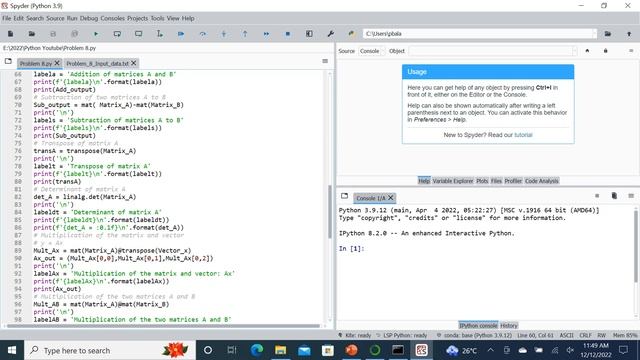The width and height of the screenshot is (640, 360).
Task: Switch to the Profiler pane
Action: coord(513,181)
